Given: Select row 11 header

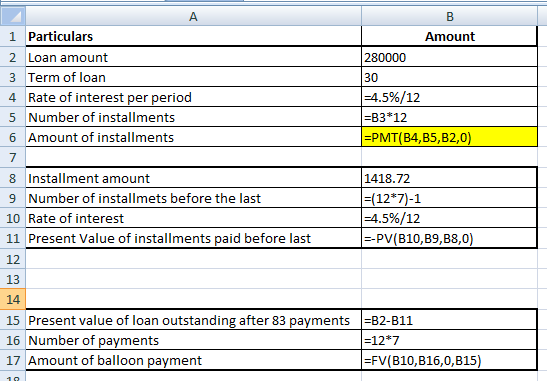Looking at the screenshot, I should (13, 238).
